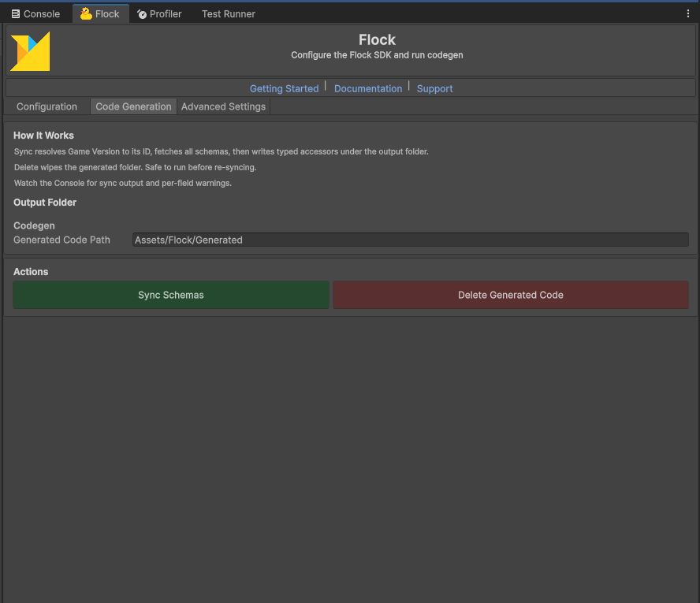The image size is (700, 603).
Task: Open the Documentation link
Action: click(368, 88)
